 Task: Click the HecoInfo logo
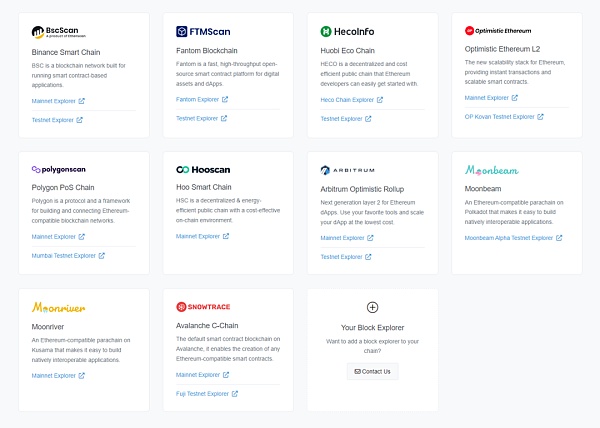point(348,32)
